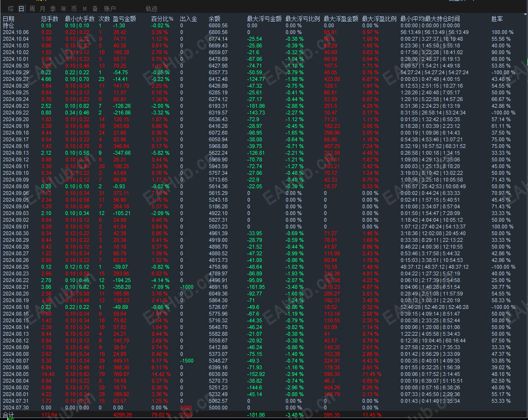Click the 最大浮盈比例 column header
528x420 pixels.
click(x=379, y=19)
